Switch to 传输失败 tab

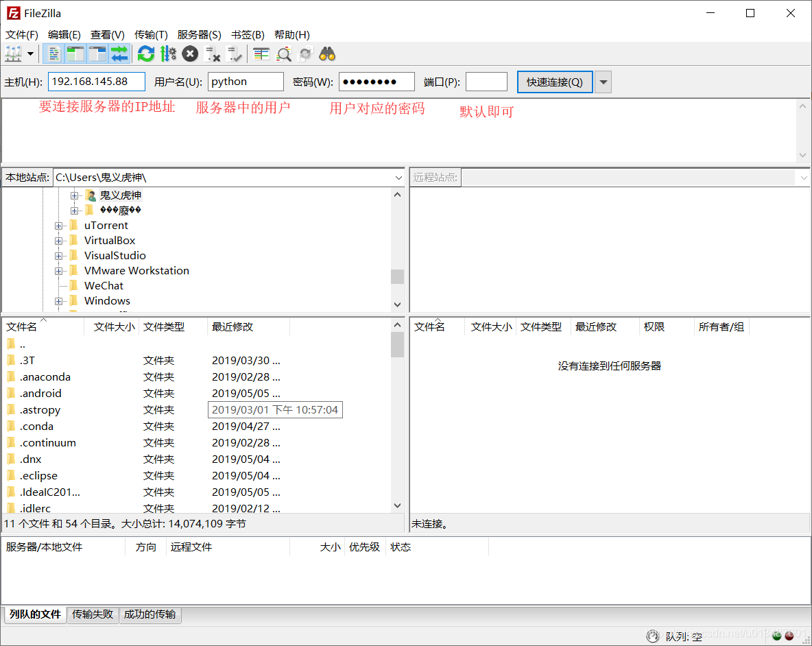pyautogui.click(x=93, y=614)
